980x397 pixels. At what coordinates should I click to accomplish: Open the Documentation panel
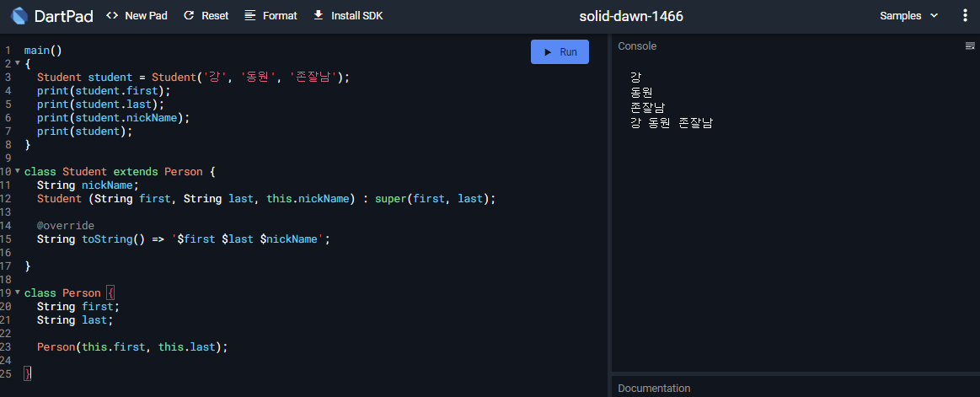pos(654,389)
